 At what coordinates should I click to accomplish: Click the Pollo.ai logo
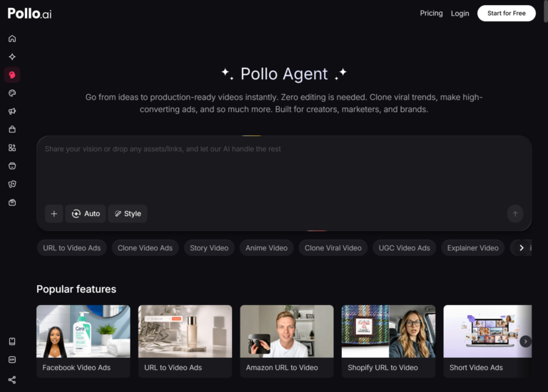click(30, 14)
